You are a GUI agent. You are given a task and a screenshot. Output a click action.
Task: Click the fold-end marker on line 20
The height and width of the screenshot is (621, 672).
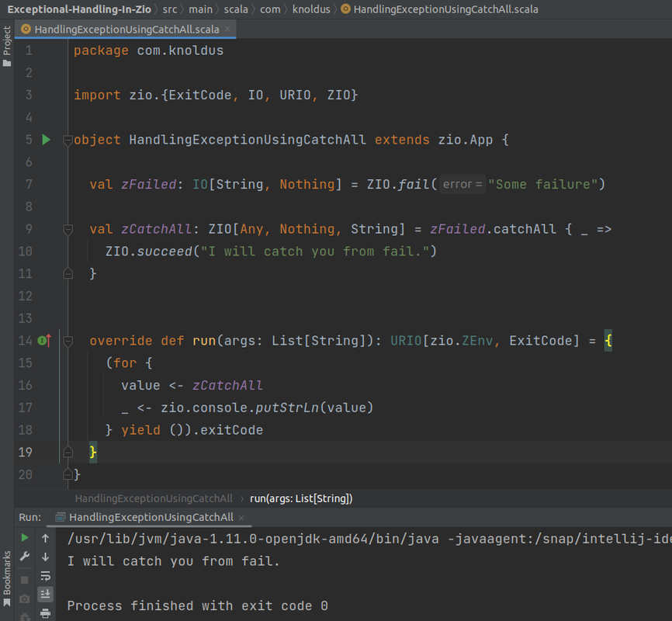point(68,474)
